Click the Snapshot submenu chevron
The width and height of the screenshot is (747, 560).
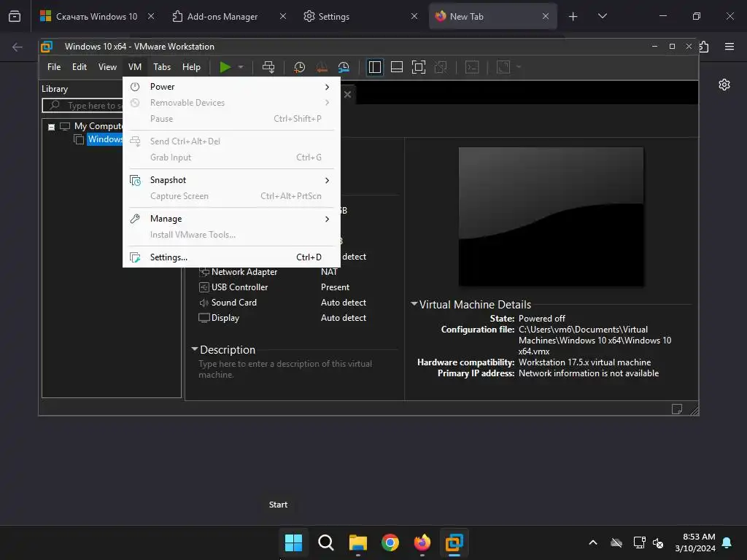pos(327,180)
